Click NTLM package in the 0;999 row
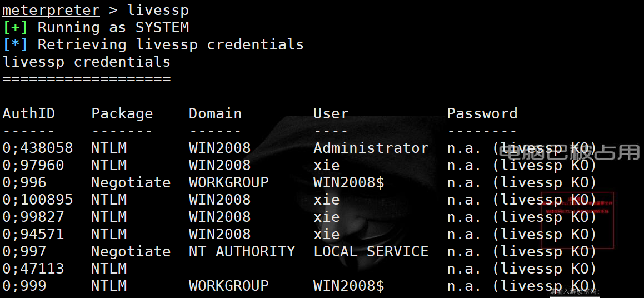 point(109,286)
